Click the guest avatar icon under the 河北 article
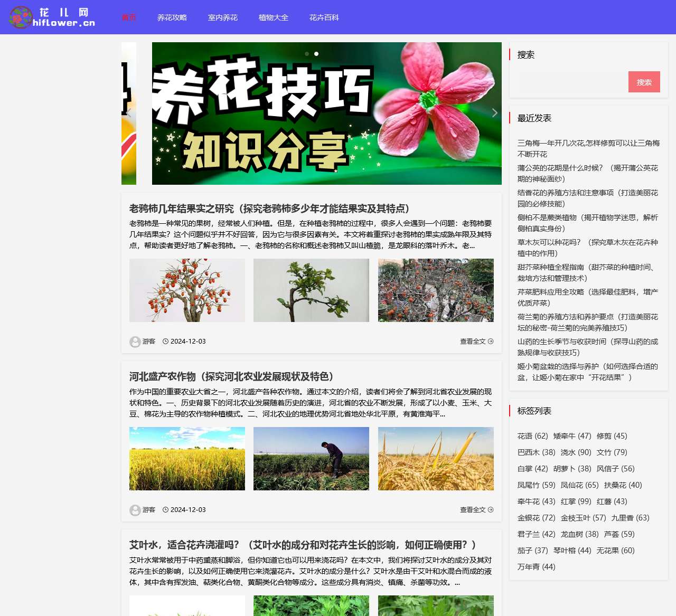676x616 pixels. click(135, 510)
